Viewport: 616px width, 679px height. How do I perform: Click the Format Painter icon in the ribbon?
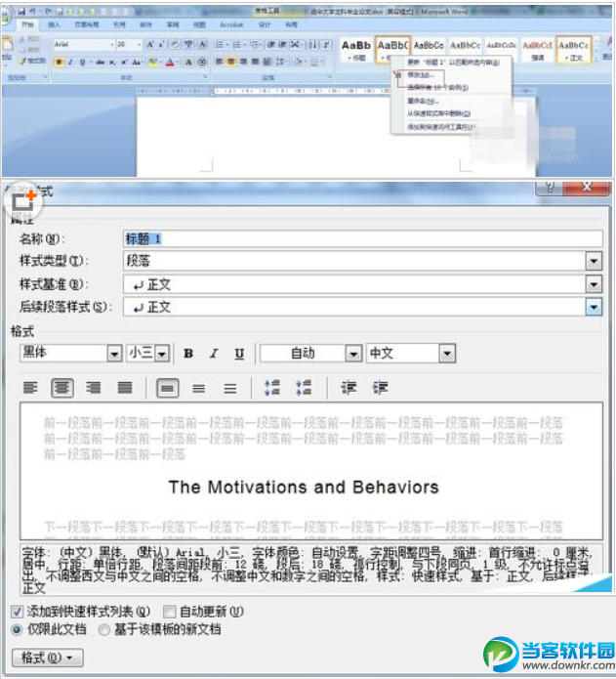pyautogui.click(x=32, y=61)
